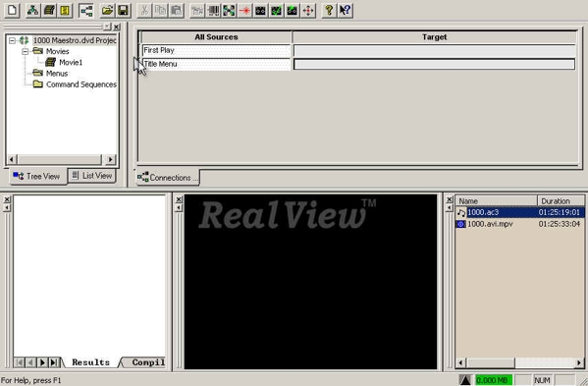Activate context help arrow-question icon

tap(345, 10)
